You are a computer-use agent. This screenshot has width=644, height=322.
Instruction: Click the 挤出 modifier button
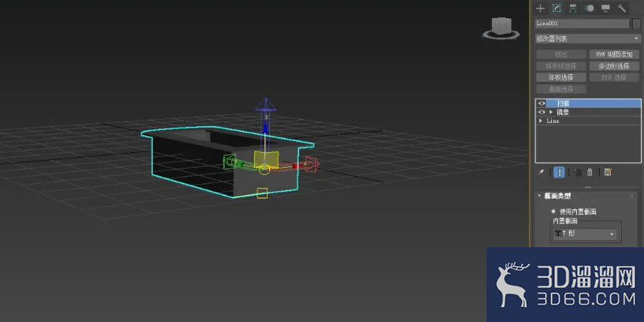[561, 54]
